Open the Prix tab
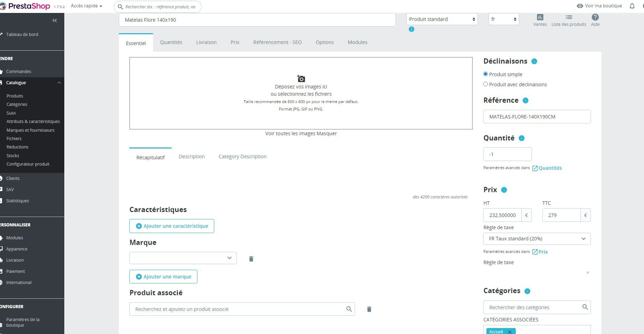 click(x=235, y=42)
